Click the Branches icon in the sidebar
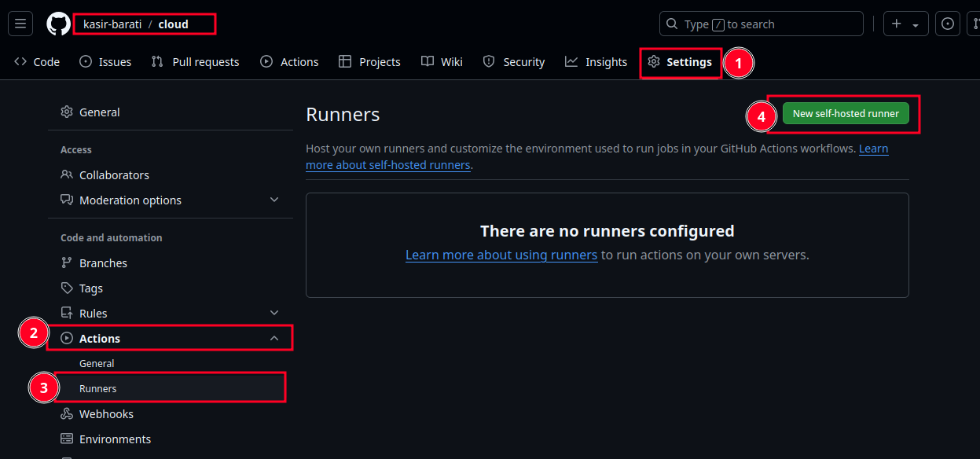The width and height of the screenshot is (980, 459). point(67,263)
